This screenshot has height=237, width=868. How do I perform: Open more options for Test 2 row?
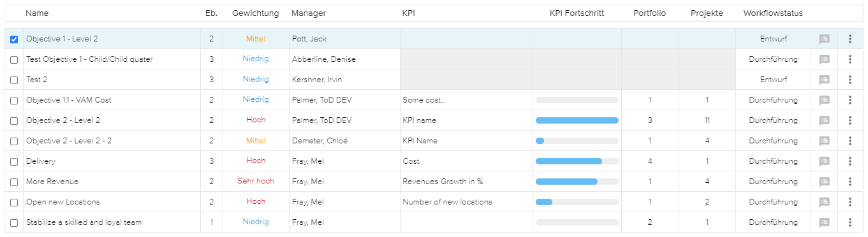(x=850, y=80)
